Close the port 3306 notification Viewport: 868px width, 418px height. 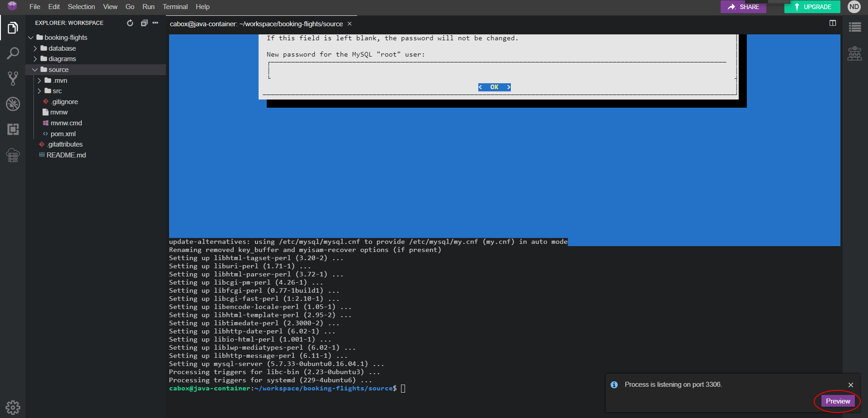[851, 385]
